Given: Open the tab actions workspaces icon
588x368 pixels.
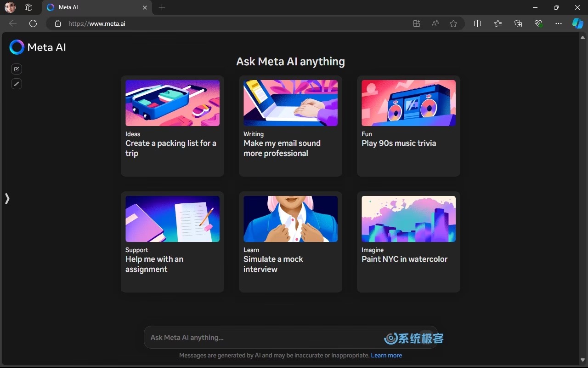Looking at the screenshot, I should [x=28, y=7].
